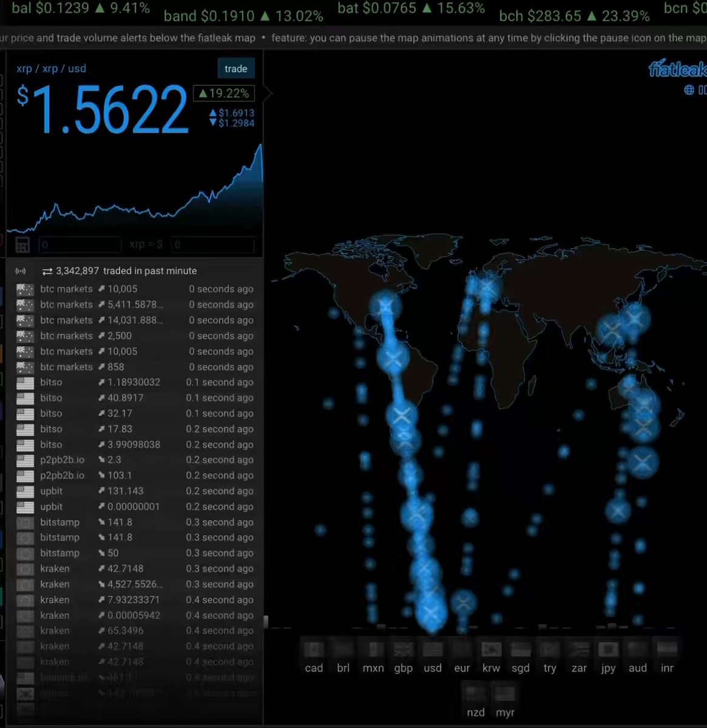Open the band $0.1910 ticker entry
707x728 pixels.
(244, 15)
